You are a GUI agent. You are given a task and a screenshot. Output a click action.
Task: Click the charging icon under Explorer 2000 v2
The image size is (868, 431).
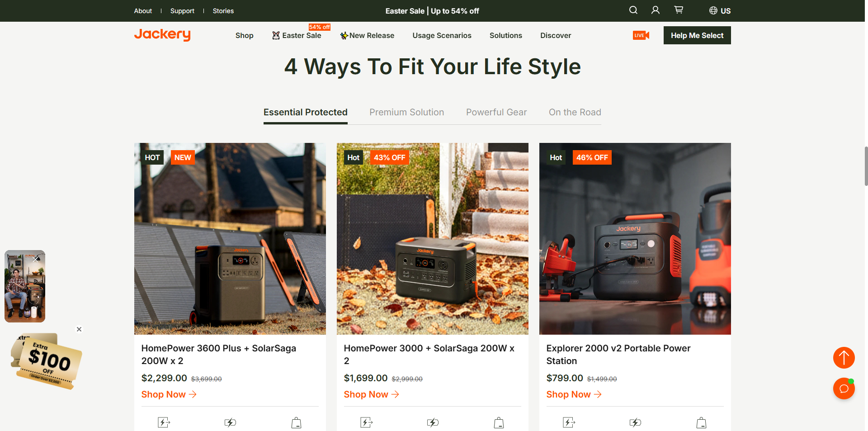[635, 422]
